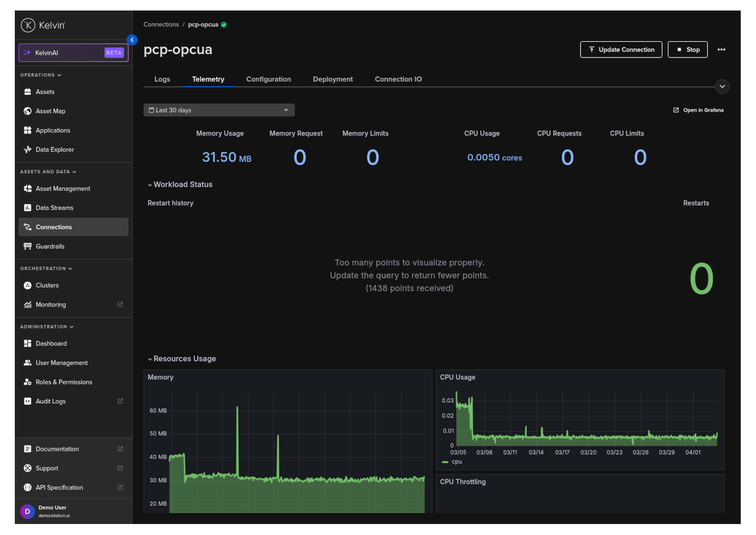Click the Open in Grafana link
Image resolution: width=756 pixels, height=535 pixels.
(x=698, y=110)
